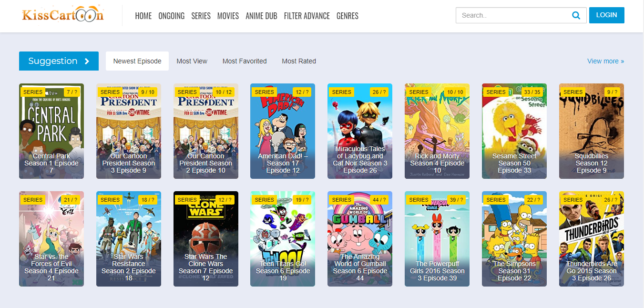Click the 26 / ? badge on Miraculous card
Screen dimensions: 644x308
pyautogui.click(x=379, y=92)
